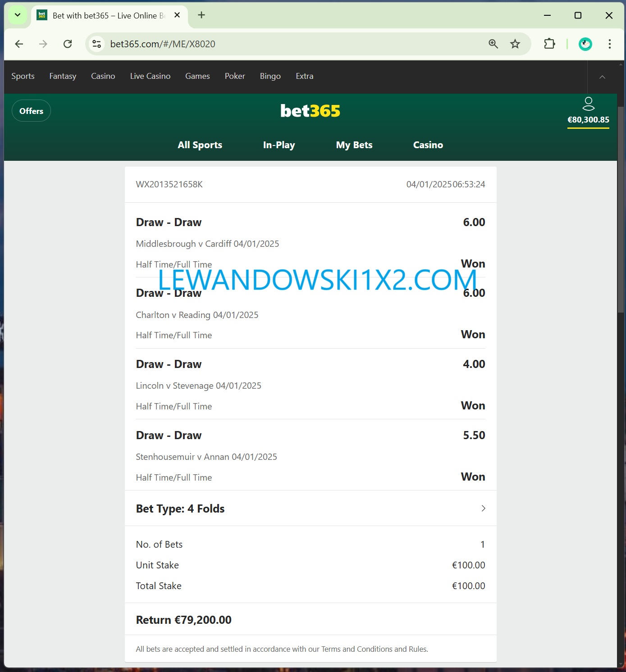
Task: Click the browser forward arrow
Action: (x=43, y=44)
